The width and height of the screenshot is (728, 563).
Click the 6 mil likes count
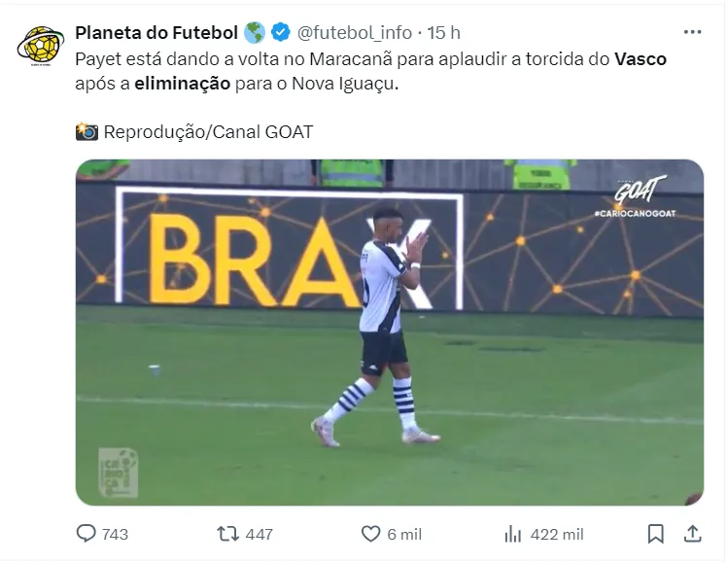tap(404, 534)
